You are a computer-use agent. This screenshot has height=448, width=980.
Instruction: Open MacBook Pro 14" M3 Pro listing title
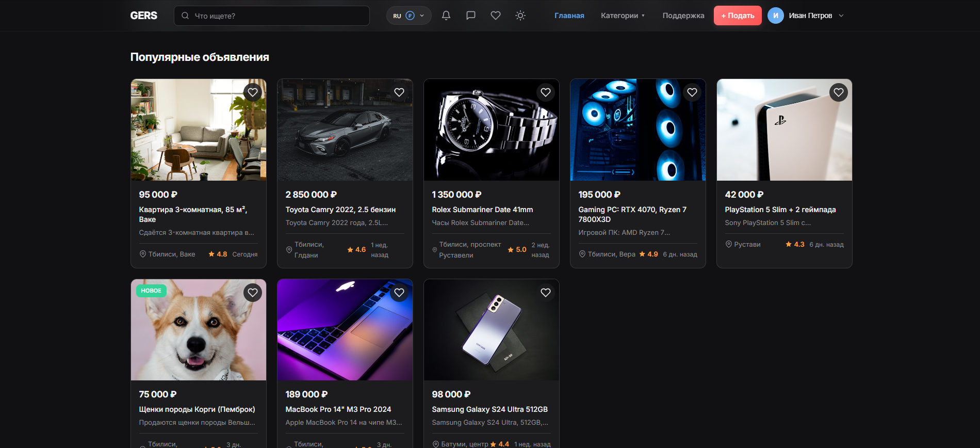click(x=338, y=409)
